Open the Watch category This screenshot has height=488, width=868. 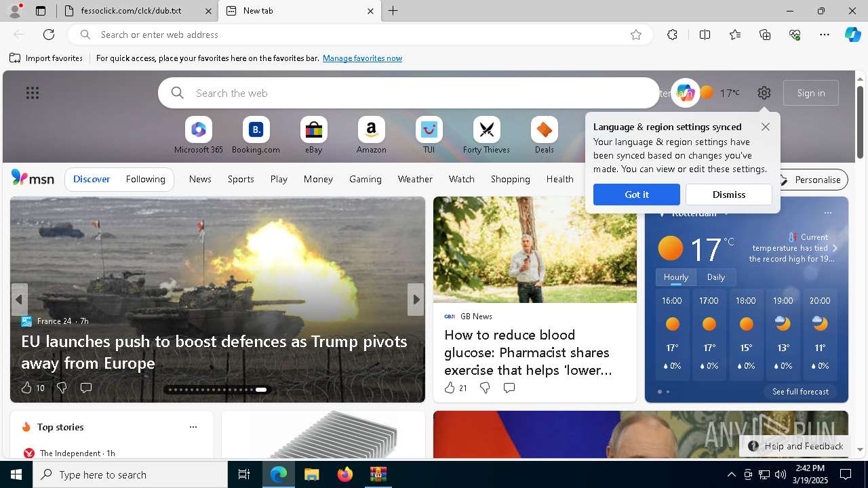coord(461,179)
